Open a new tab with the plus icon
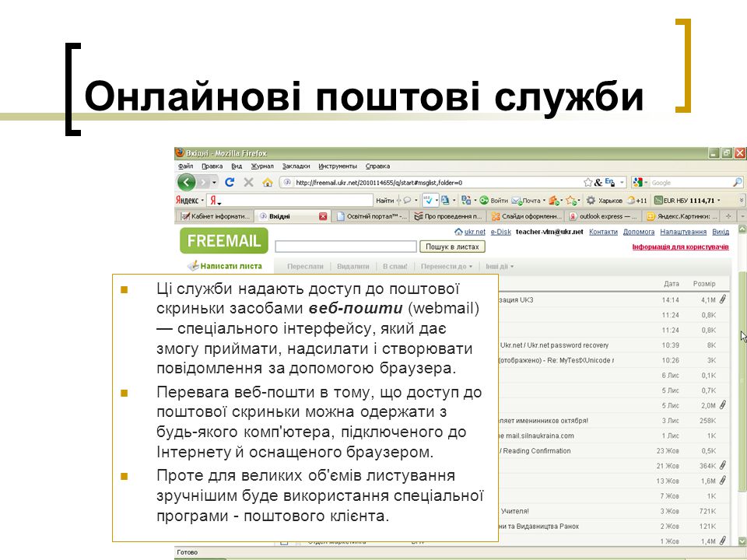Viewport: 747px width, 560px height. tap(728, 216)
